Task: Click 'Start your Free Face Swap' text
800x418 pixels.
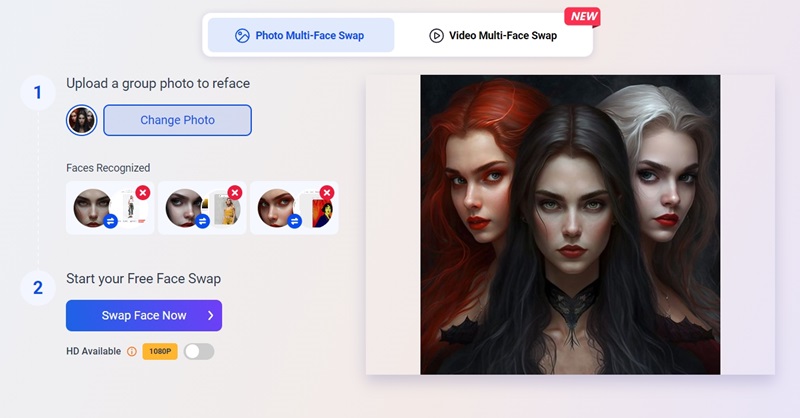Action: pos(143,279)
